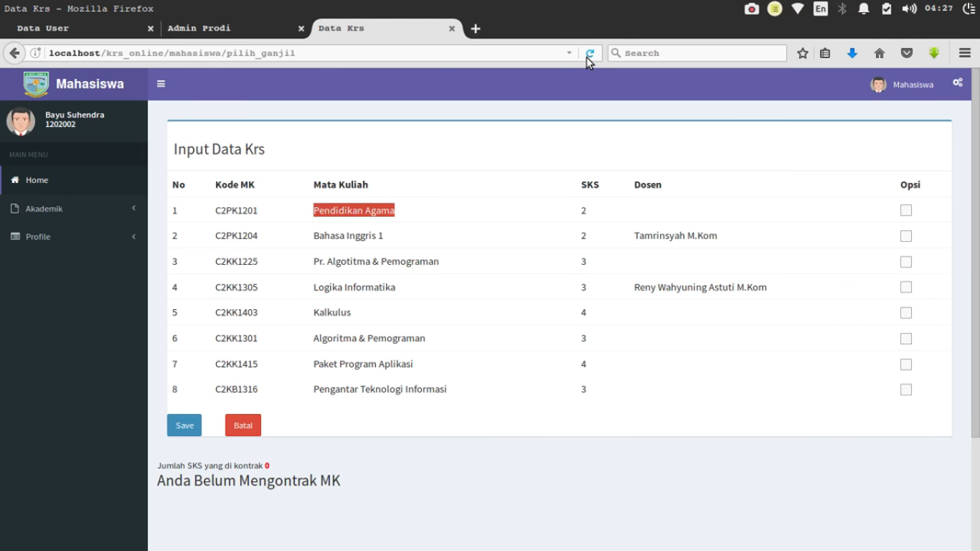Expand the Profile sidebar menu

(x=73, y=237)
